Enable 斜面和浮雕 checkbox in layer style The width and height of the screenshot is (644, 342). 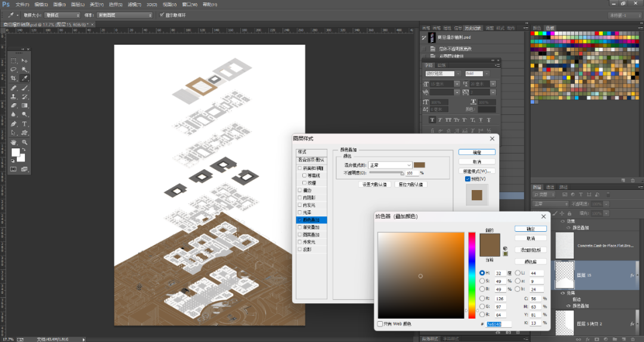click(299, 168)
